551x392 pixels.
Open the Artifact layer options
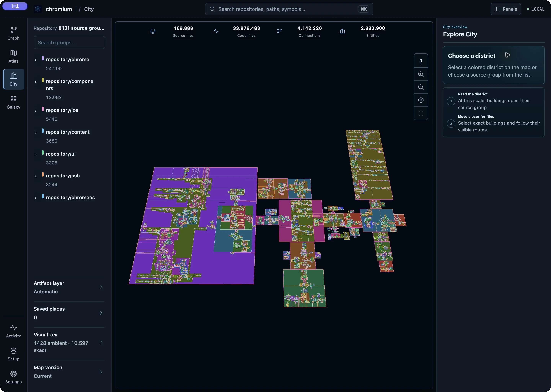[x=69, y=287]
